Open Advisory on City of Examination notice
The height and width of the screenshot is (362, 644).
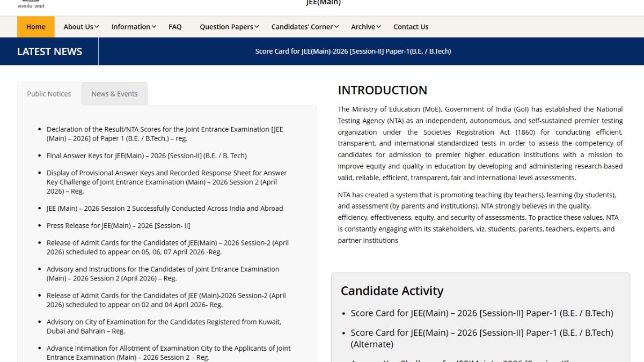pyautogui.click(x=164, y=327)
